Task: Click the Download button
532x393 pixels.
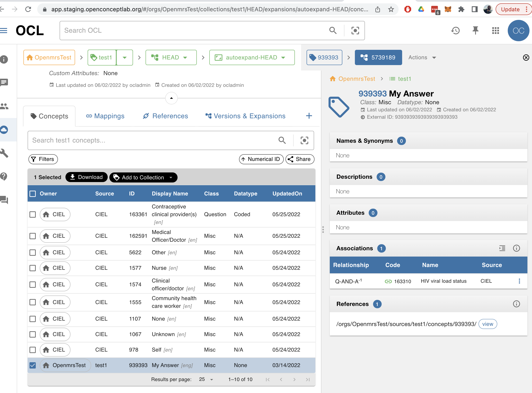Action: click(x=87, y=177)
